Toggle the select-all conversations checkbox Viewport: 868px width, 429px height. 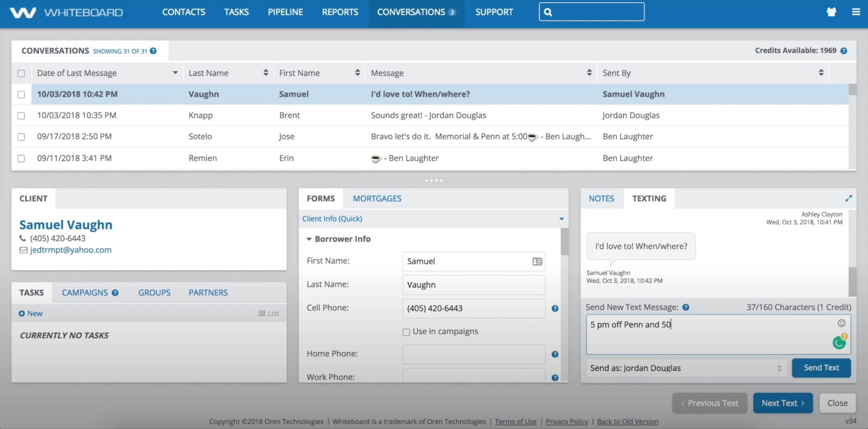click(21, 74)
